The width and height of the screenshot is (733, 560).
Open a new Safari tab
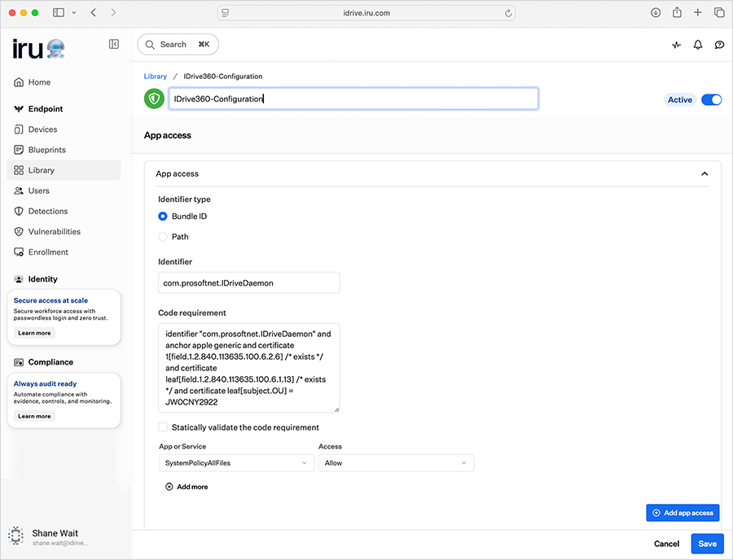(x=697, y=12)
